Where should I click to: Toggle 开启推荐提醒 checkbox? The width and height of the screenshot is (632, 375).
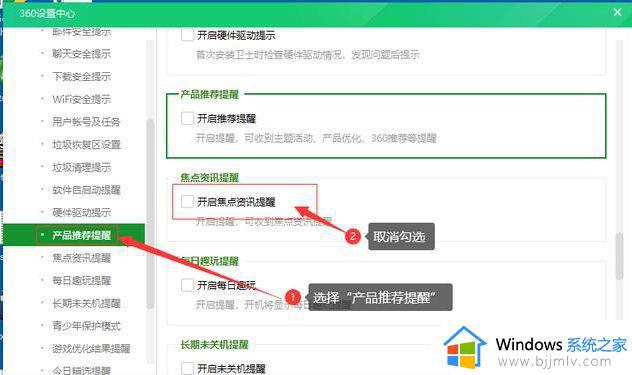(x=187, y=119)
